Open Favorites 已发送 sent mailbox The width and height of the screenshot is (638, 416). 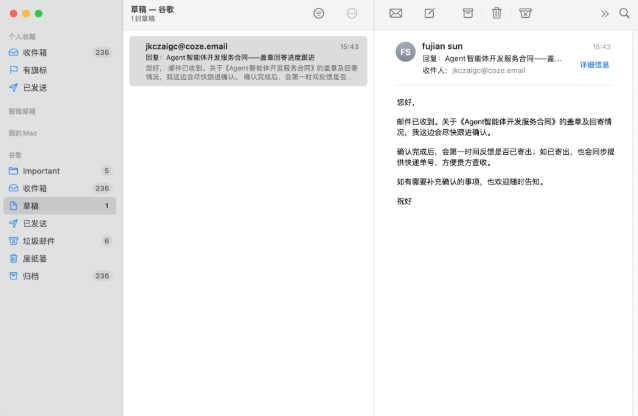click(x=60, y=88)
